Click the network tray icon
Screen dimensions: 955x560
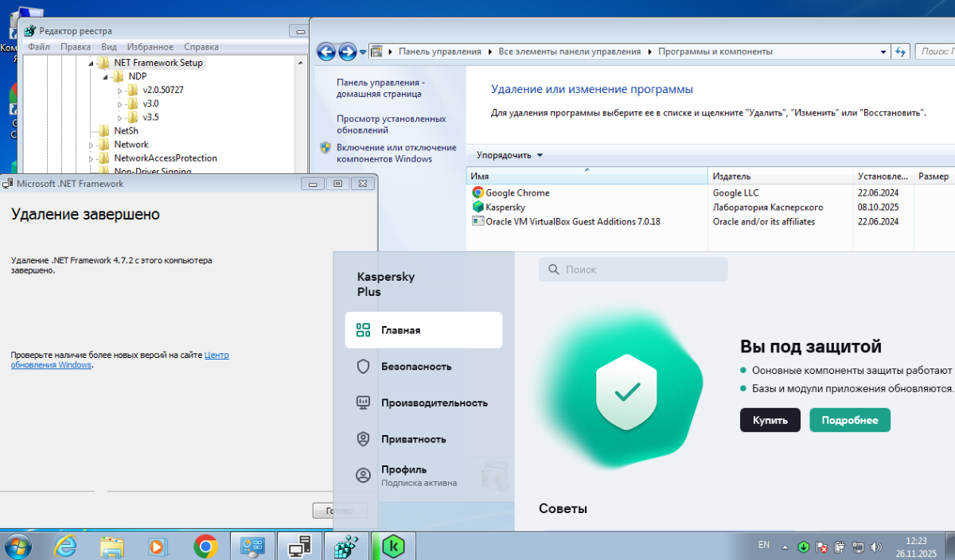[x=858, y=546]
